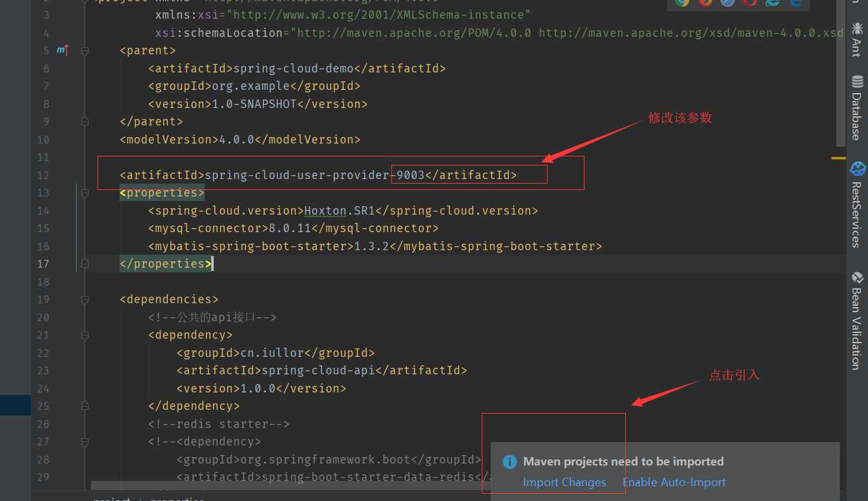Click Enable Auto-Import link
868x501 pixels.
(x=674, y=482)
